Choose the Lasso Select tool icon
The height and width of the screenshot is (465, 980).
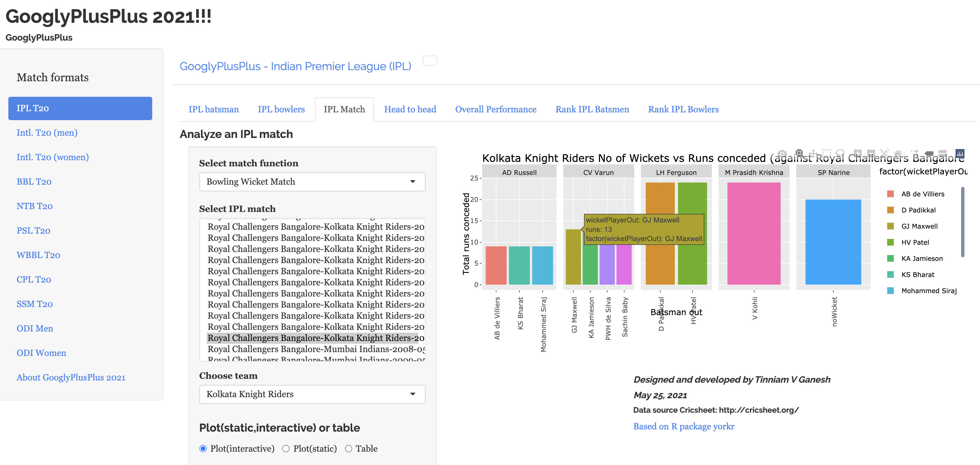840,153
